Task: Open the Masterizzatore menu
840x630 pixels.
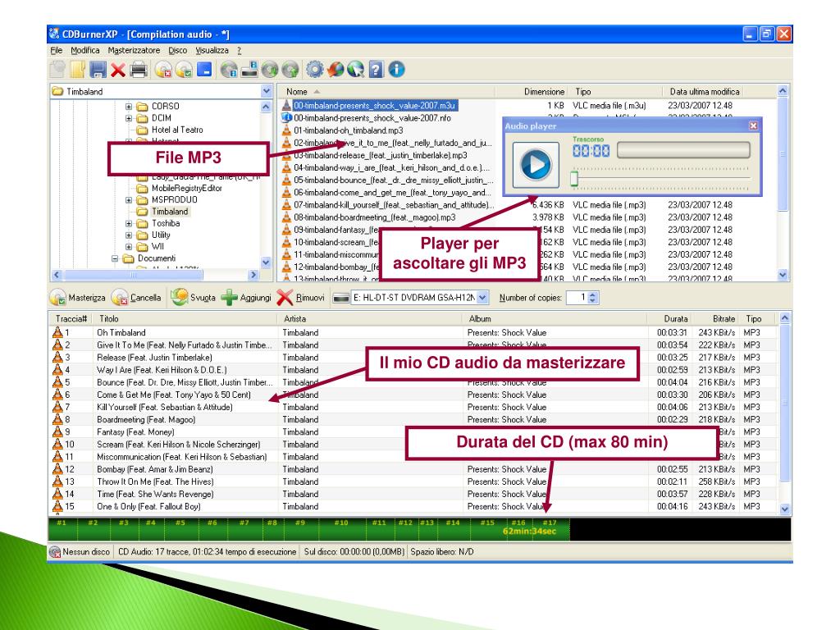Action: tap(134, 50)
